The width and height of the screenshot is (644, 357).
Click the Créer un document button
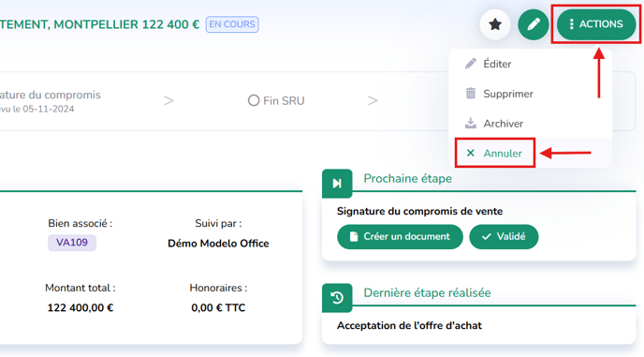click(400, 236)
